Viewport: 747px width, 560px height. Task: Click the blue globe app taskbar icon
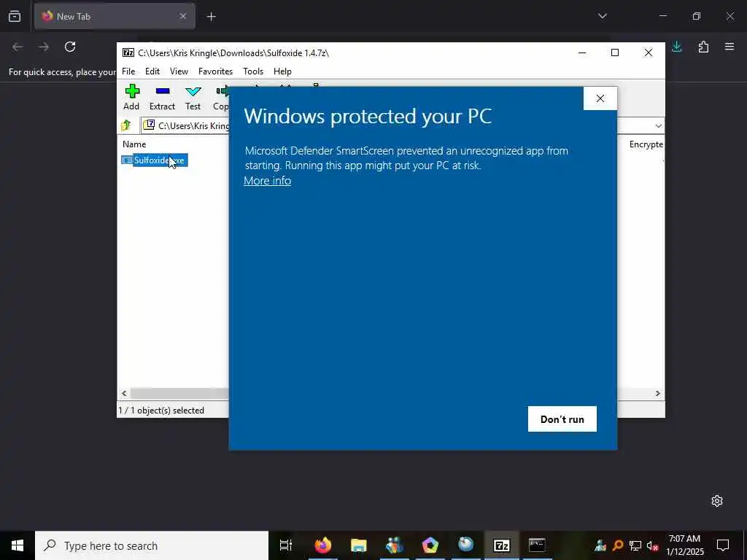pyautogui.click(x=466, y=544)
